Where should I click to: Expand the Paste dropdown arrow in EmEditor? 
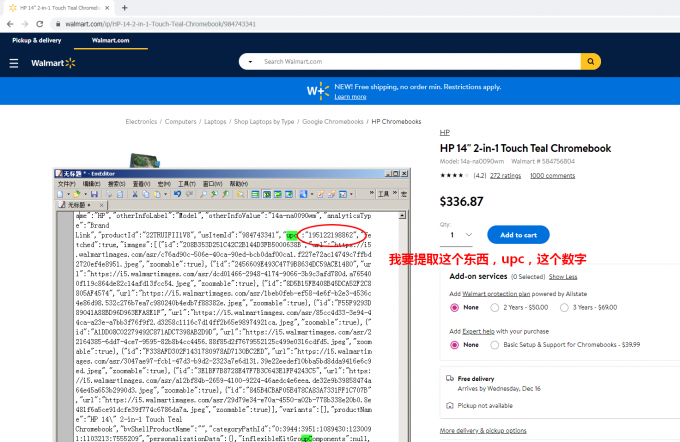165,194
